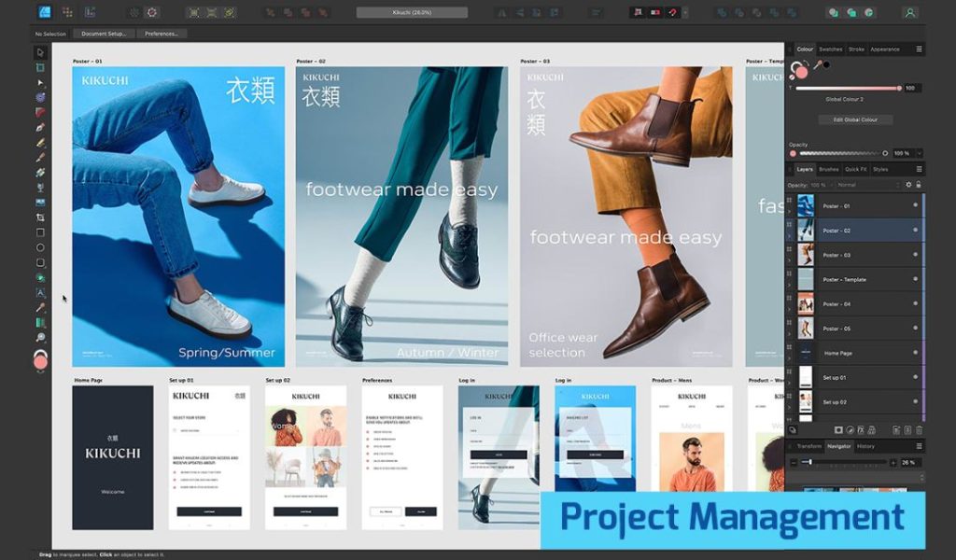This screenshot has width=956, height=560.
Task: Expand the Poster - 03 layer
Action: (x=790, y=260)
